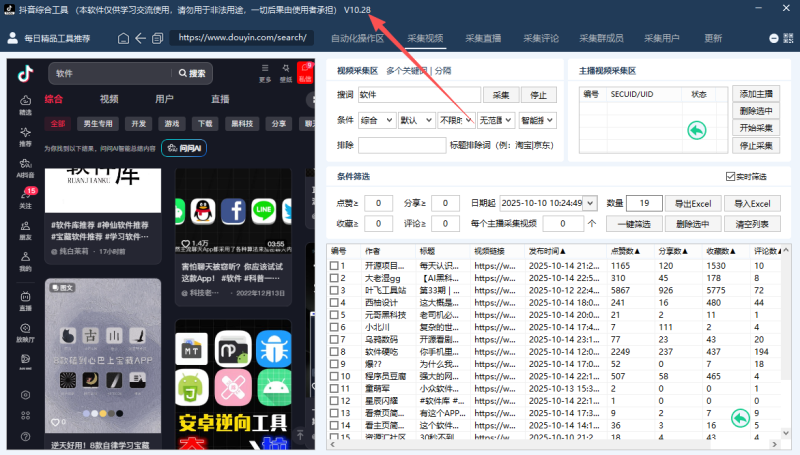The height and width of the screenshot is (455, 800).
Task: Click the Douyin logo in the embedded browser
Action: pyautogui.click(x=25, y=73)
